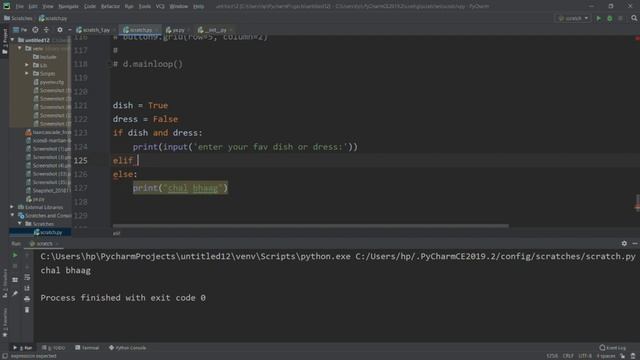Collapse the Scratches subfolder
Screen dimensions: 640x360
coord(20,224)
